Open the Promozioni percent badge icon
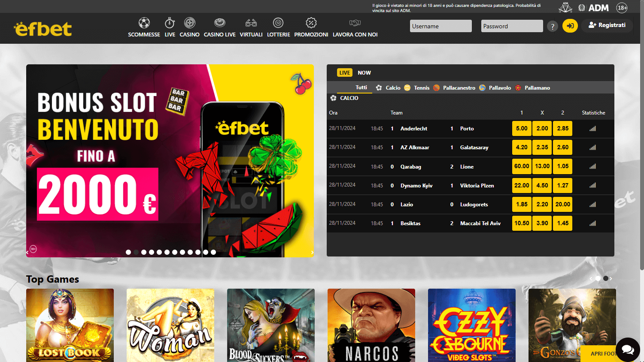This screenshot has width=644, height=362. [x=311, y=23]
